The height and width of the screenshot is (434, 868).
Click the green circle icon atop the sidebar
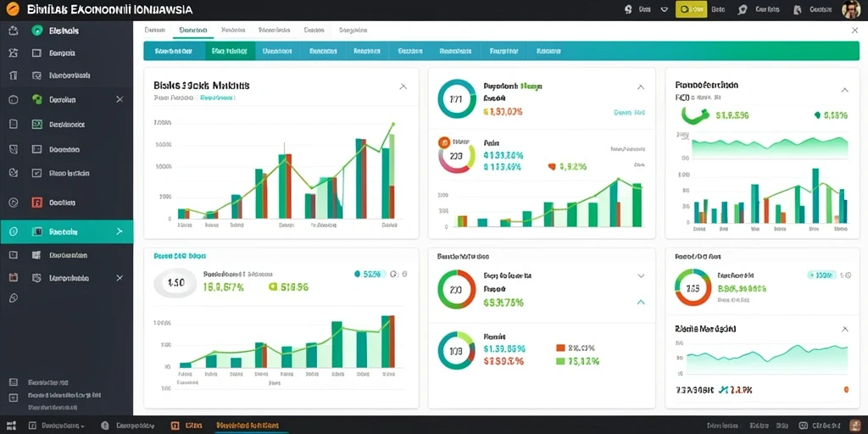click(37, 31)
